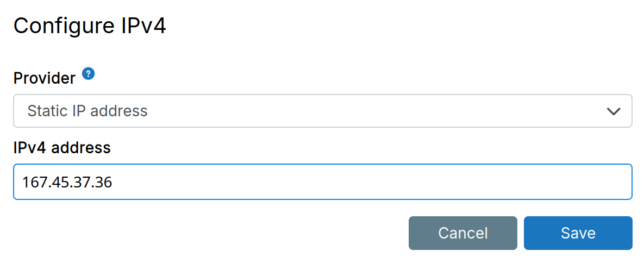Click the Provider help question mark icon
This screenshot has width=644, height=263.
click(89, 74)
